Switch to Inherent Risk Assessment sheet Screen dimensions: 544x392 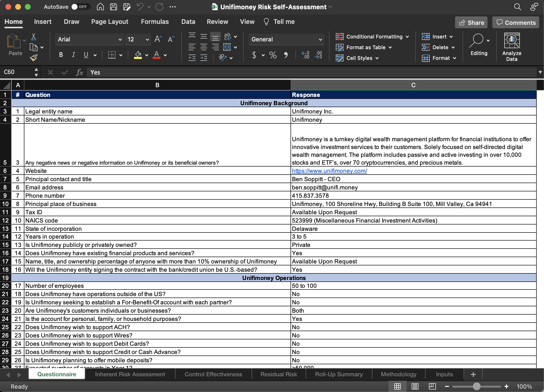[x=130, y=374]
